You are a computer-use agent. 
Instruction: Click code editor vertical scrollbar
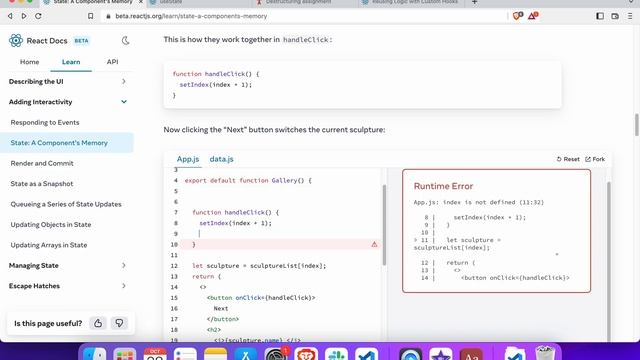tap(384, 224)
